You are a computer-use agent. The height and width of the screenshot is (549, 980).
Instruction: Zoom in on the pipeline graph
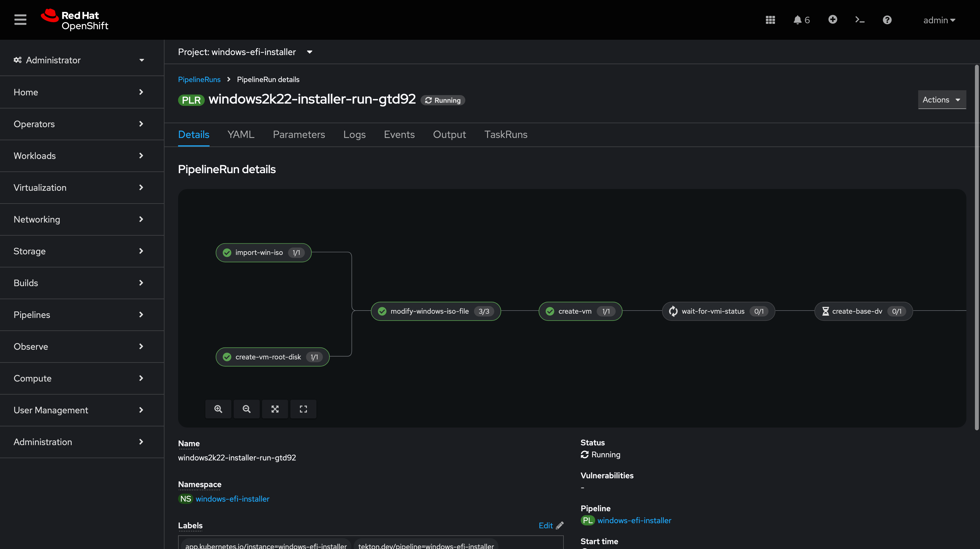(x=218, y=409)
